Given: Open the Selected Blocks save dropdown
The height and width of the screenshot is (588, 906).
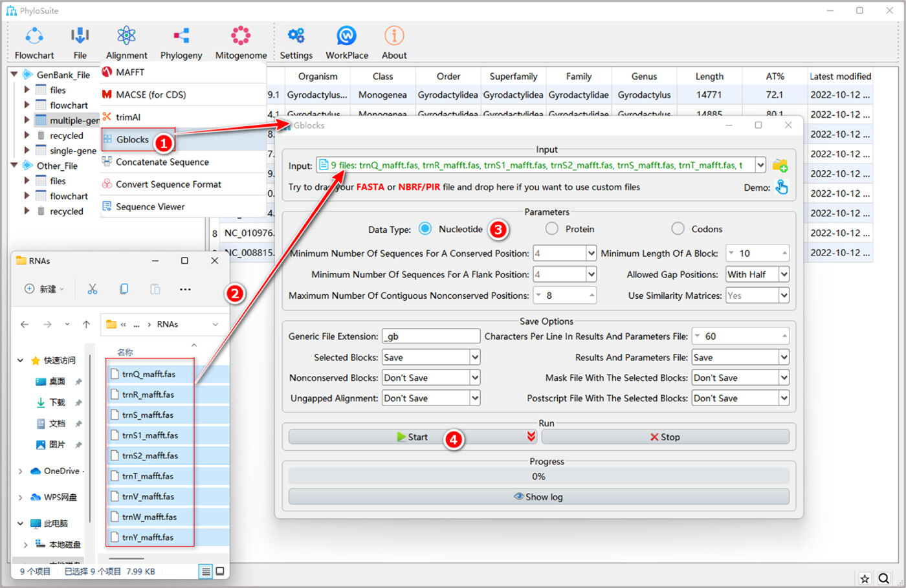Looking at the screenshot, I should 474,357.
